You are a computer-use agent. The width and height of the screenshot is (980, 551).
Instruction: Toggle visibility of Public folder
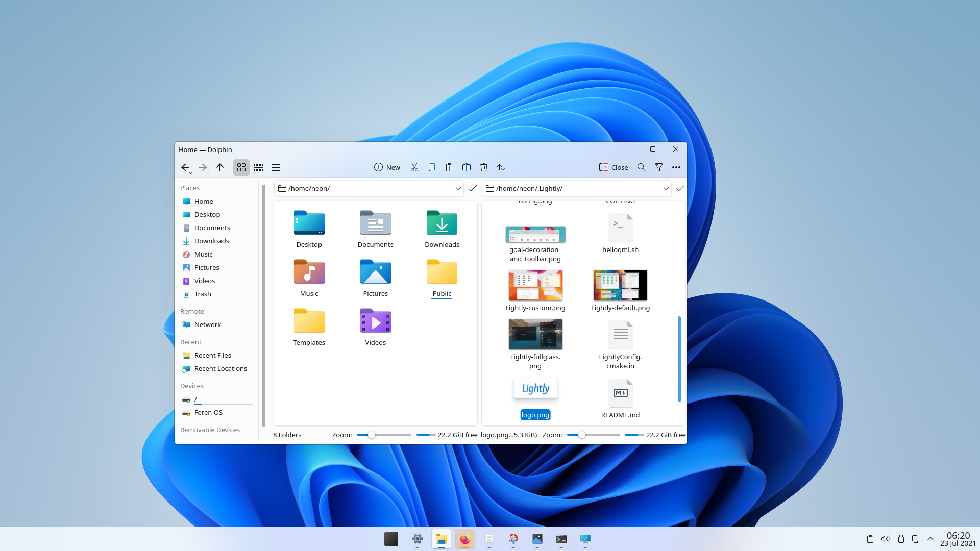coord(442,278)
